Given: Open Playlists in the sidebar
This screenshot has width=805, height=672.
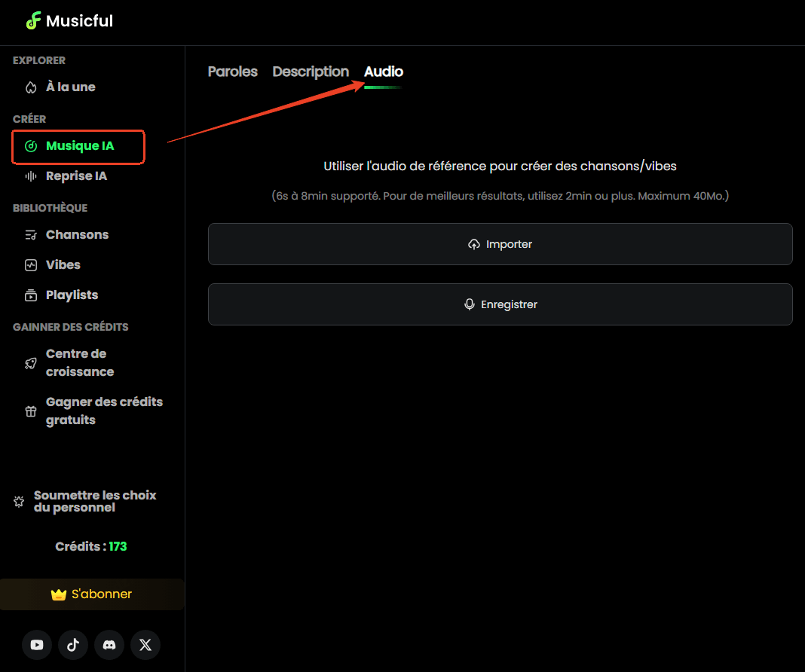Looking at the screenshot, I should pyautogui.click(x=72, y=295).
